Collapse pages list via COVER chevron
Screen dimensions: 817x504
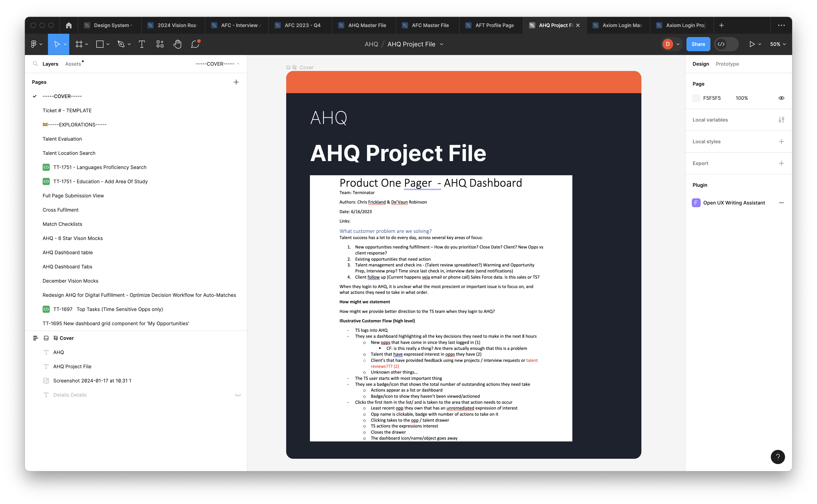click(x=238, y=64)
